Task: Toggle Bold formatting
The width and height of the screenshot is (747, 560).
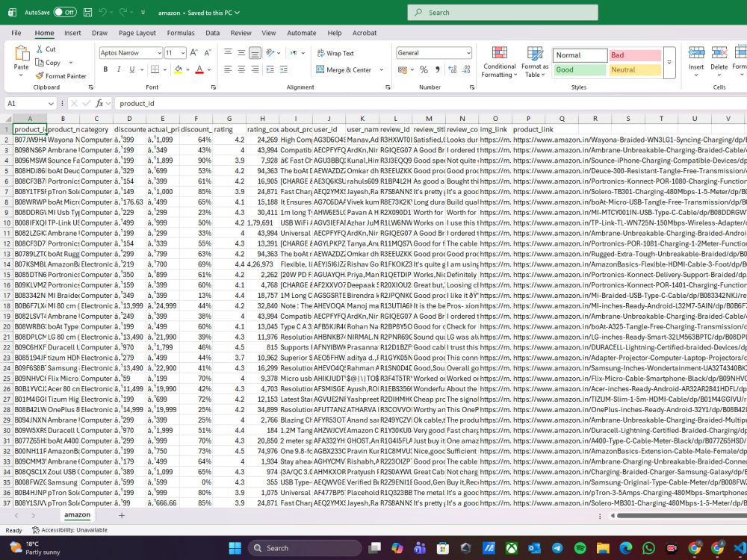Action: [105, 69]
